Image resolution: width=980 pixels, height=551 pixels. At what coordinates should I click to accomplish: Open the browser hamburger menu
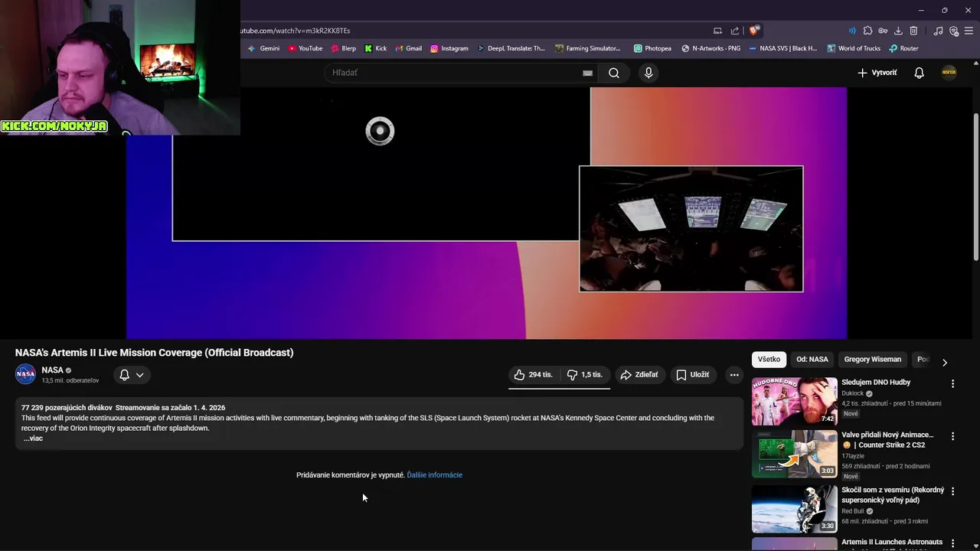[969, 31]
